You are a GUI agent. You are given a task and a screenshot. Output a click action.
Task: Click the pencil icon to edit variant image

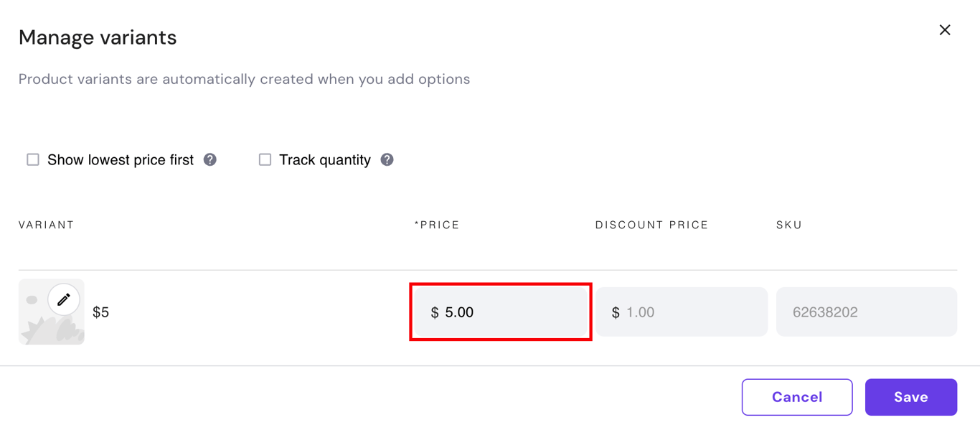pos(63,299)
